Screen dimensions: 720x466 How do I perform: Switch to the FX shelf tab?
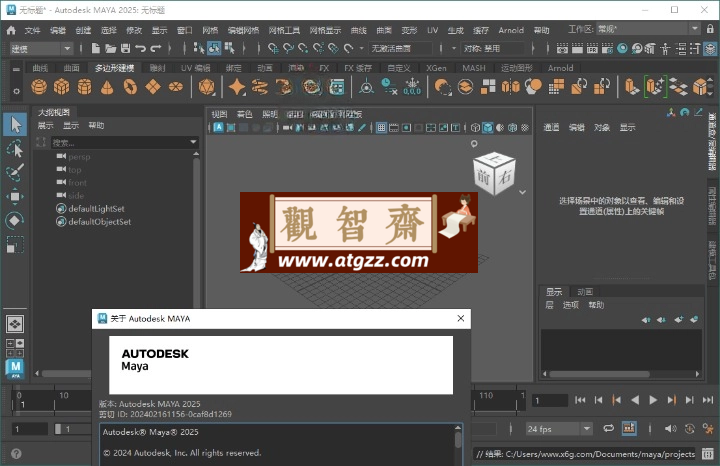pyautogui.click(x=324, y=68)
